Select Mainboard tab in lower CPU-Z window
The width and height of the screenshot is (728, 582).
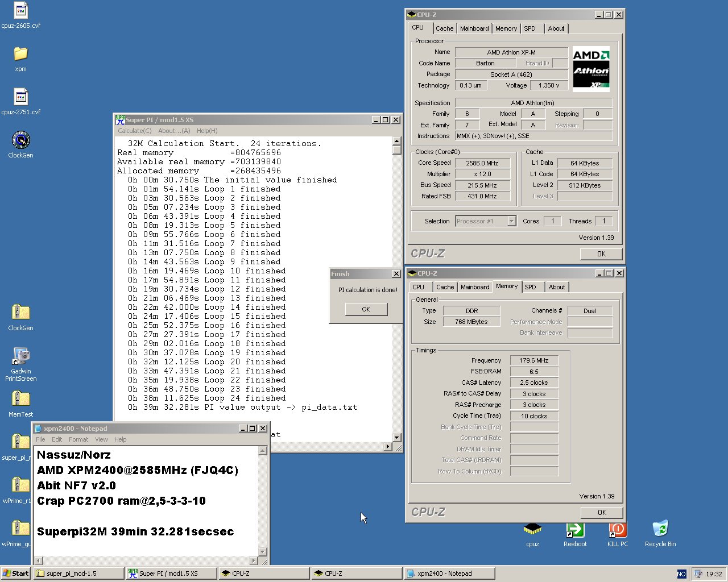coord(475,287)
